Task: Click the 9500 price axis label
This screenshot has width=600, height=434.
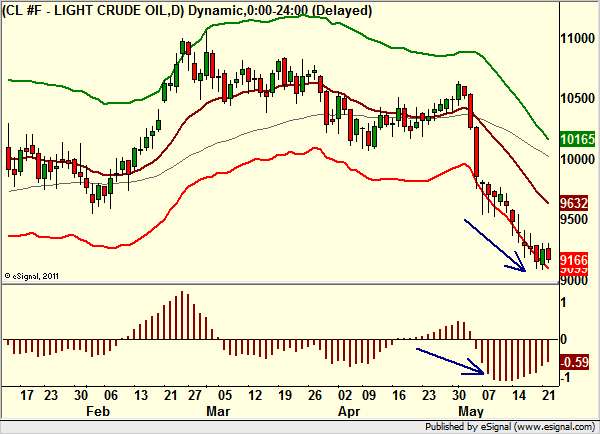Action: coord(574,219)
